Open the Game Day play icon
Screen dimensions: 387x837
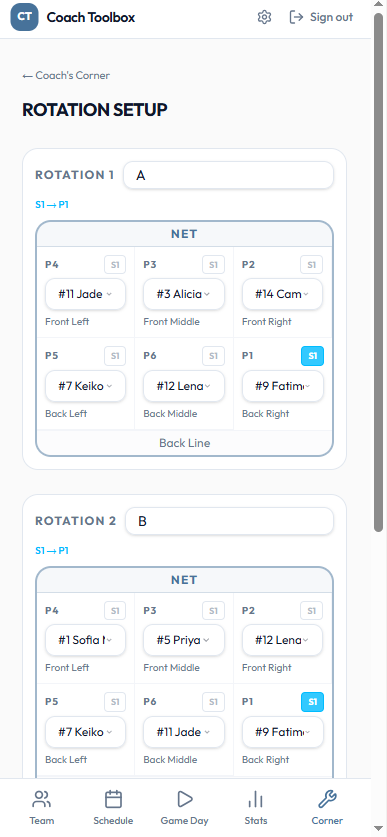[x=185, y=799]
